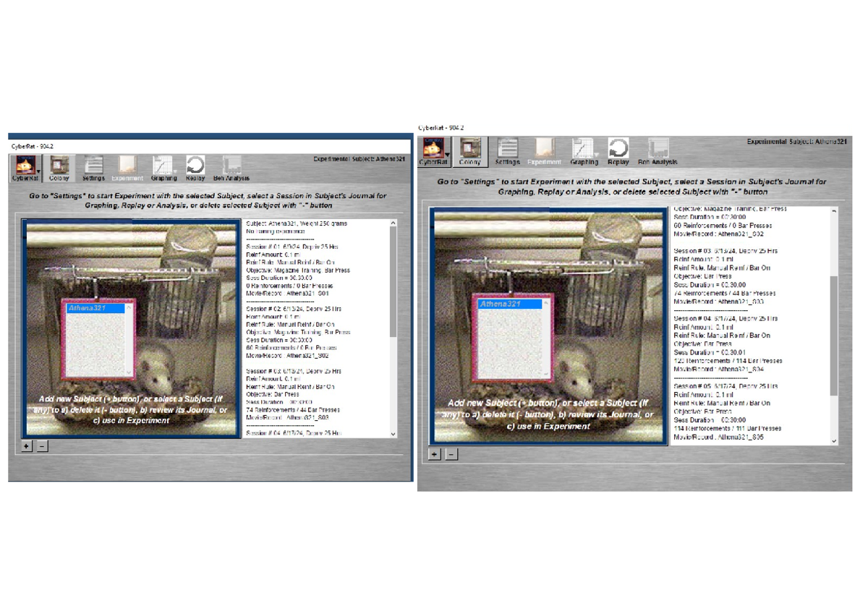Click the Replay icon in the right window

click(x=618, y=149)
